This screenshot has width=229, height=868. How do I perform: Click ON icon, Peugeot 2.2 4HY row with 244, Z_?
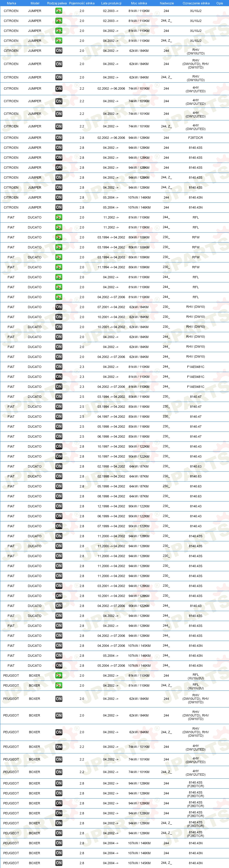click(x=59, y=772)
